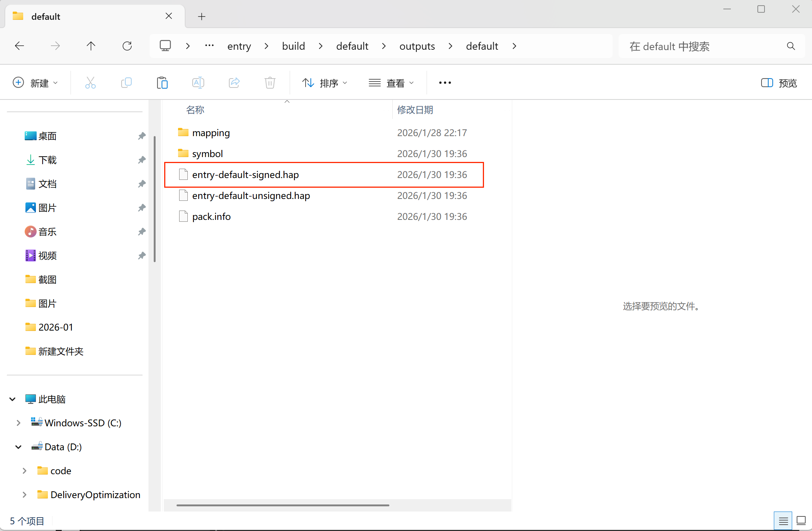Navigate to outputs in breadcrumb path
The height and width of the screenshot is (531, 812).
[417, 46]
